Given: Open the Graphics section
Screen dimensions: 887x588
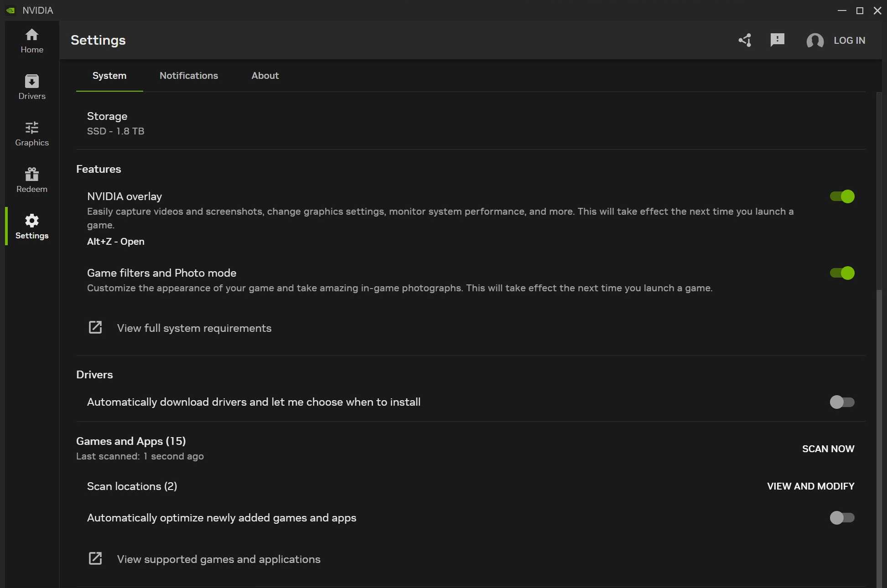Looking at the screenshot, I should [31, 134].
